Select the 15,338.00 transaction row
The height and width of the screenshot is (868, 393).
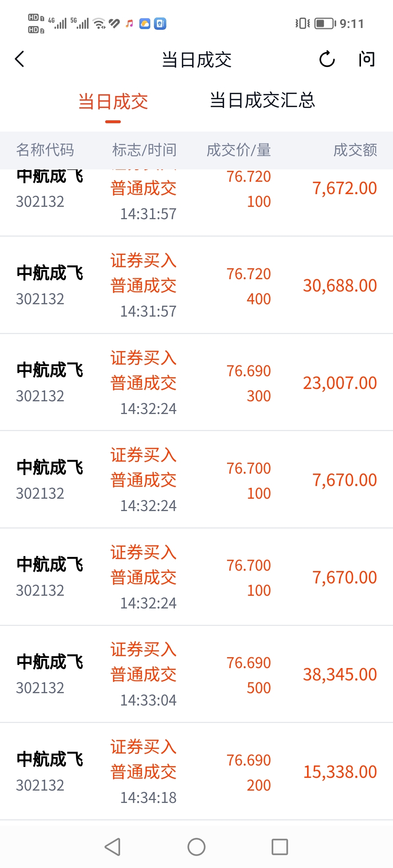(196, 772)
